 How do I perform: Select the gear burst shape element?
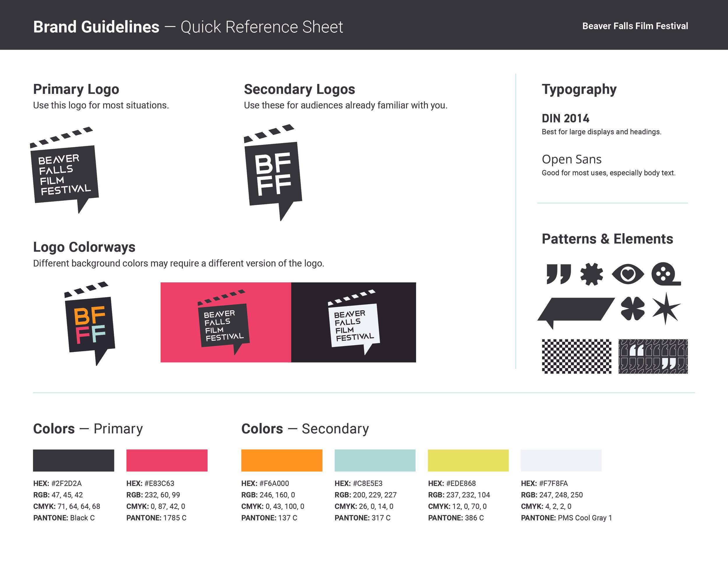[x=591, y=274]
